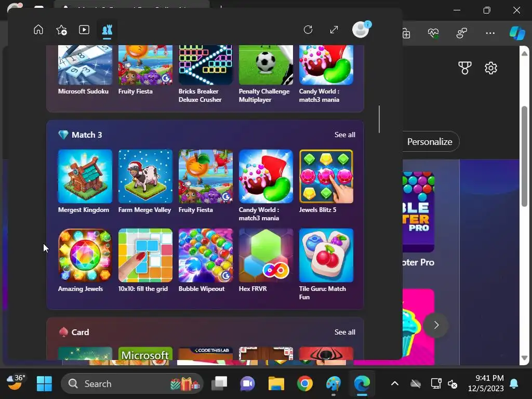Launch Penalty Challenge Multiplayer
This screenshot has height=399, width=532.
click(x=265, y=74)
